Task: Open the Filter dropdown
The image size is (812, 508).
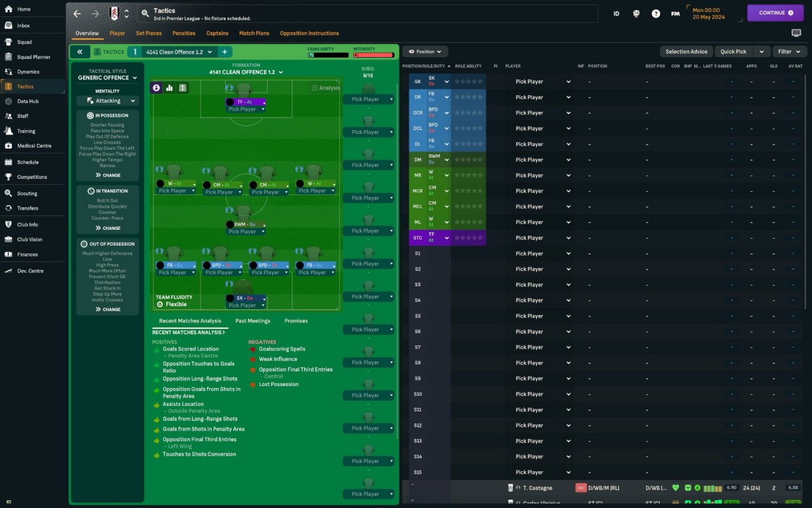Action: [790, 51]
